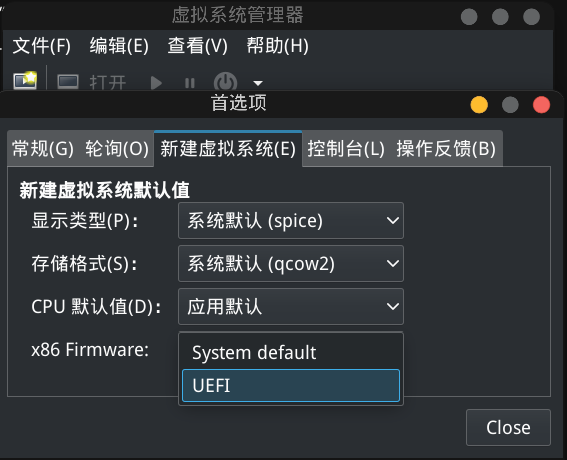The height and width of the screenshot is (460, 567).
Task: Close the 首选项 dialog with red button
Action: click(541, 105)
